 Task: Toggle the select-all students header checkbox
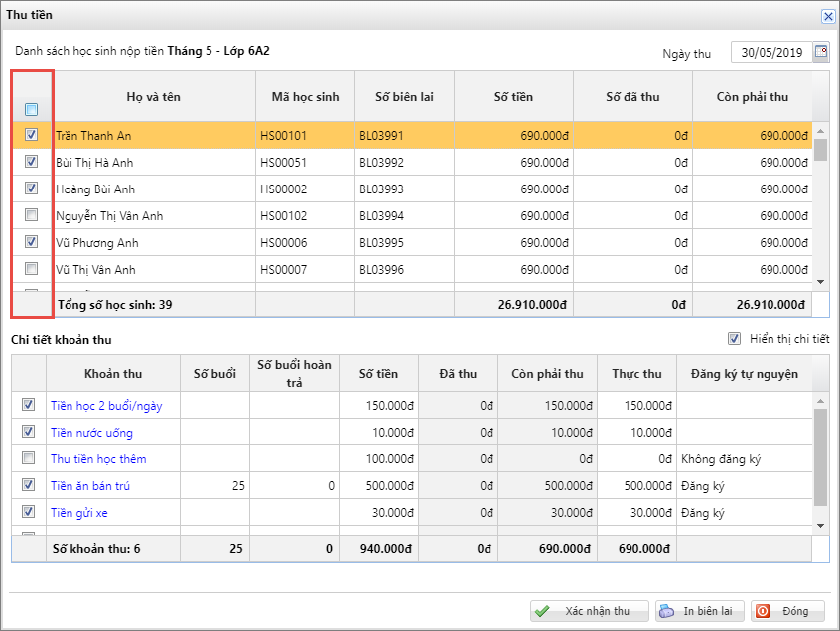tap(31, 109)
